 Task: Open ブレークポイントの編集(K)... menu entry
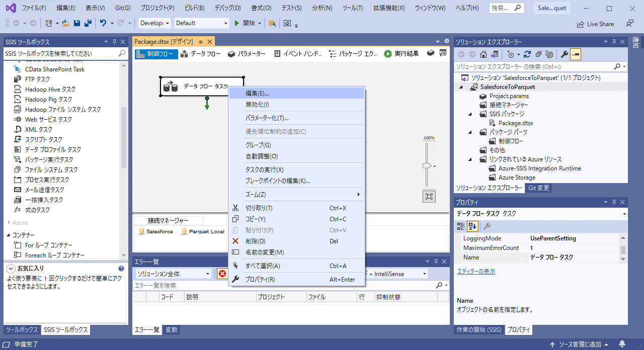[x=296, y=181]
